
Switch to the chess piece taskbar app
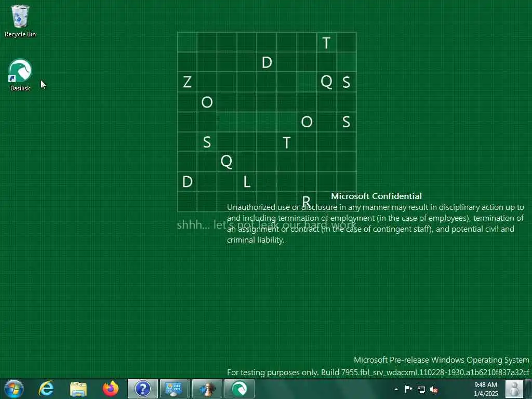(207, 389)
